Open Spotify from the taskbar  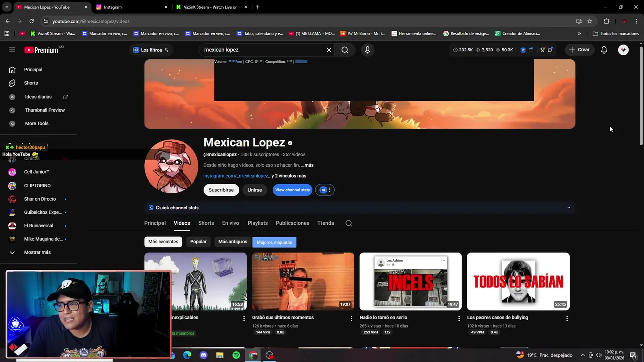[x=236, y=355]
